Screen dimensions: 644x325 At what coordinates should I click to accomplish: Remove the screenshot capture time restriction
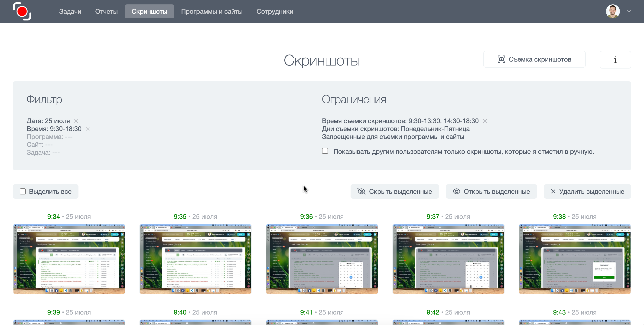click(x=485, y=121)
